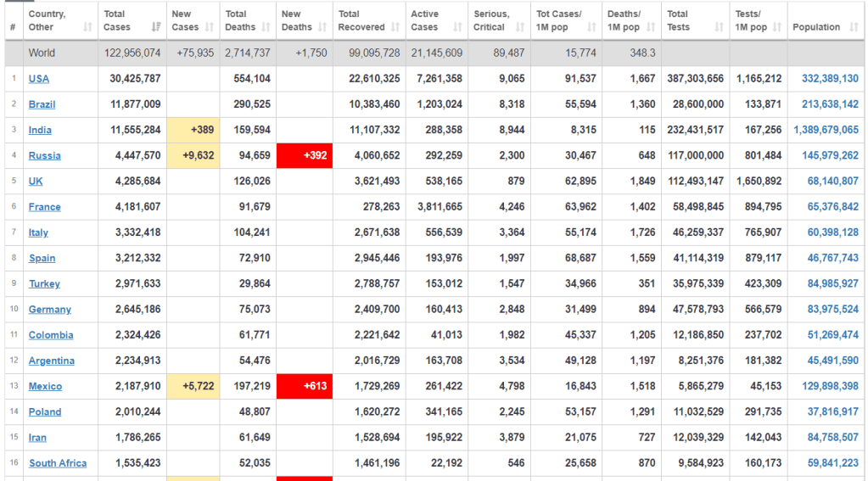
Task: Click the Total Recovered sort arrows
Action: point(395,28)
